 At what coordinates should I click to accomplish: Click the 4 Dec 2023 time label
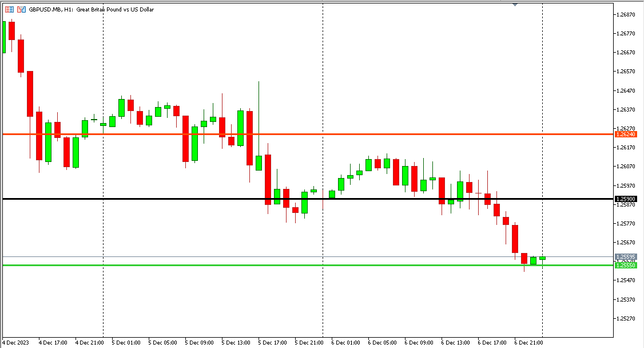click(x=17, y=342)
